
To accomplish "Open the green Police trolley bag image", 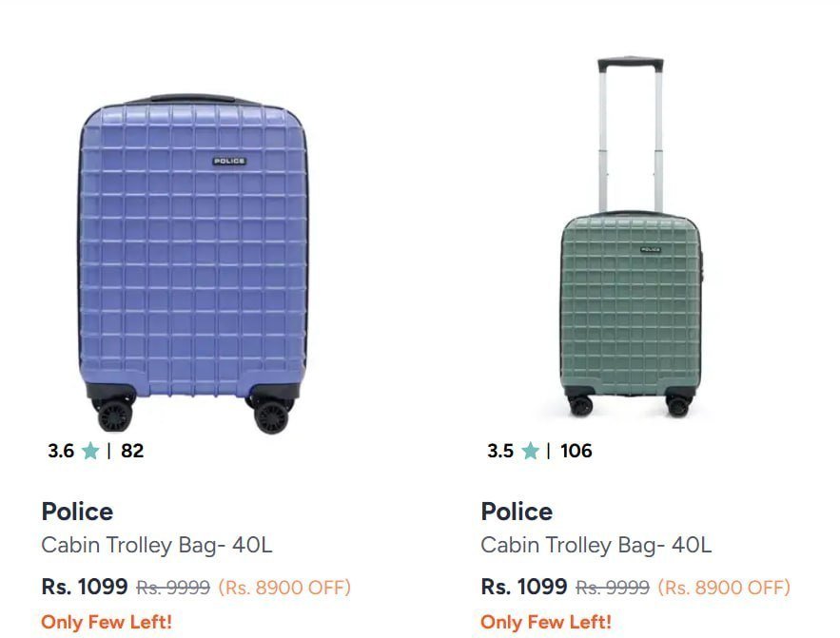I will [631, 237].
